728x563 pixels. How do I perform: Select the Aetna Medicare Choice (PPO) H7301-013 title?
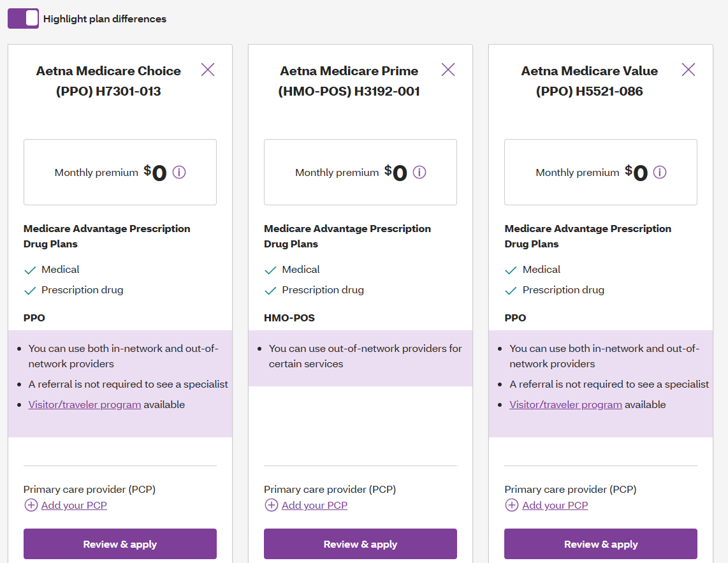pos(108,81)
